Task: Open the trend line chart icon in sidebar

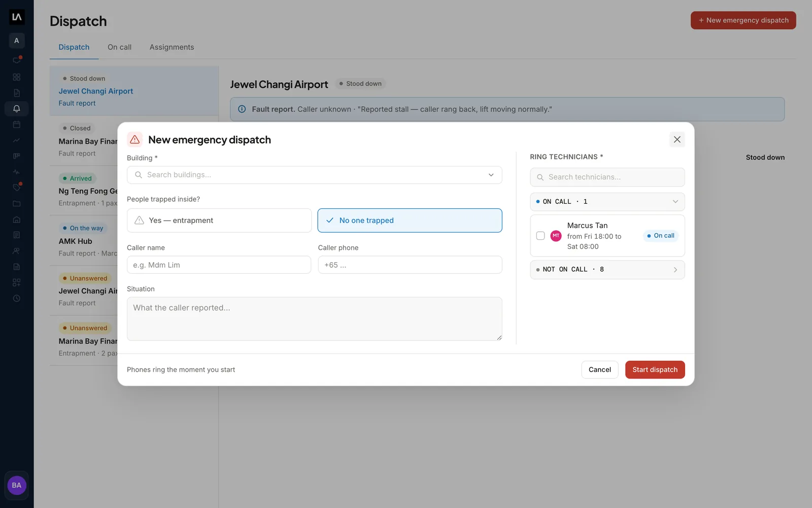Action: (17, 140)
